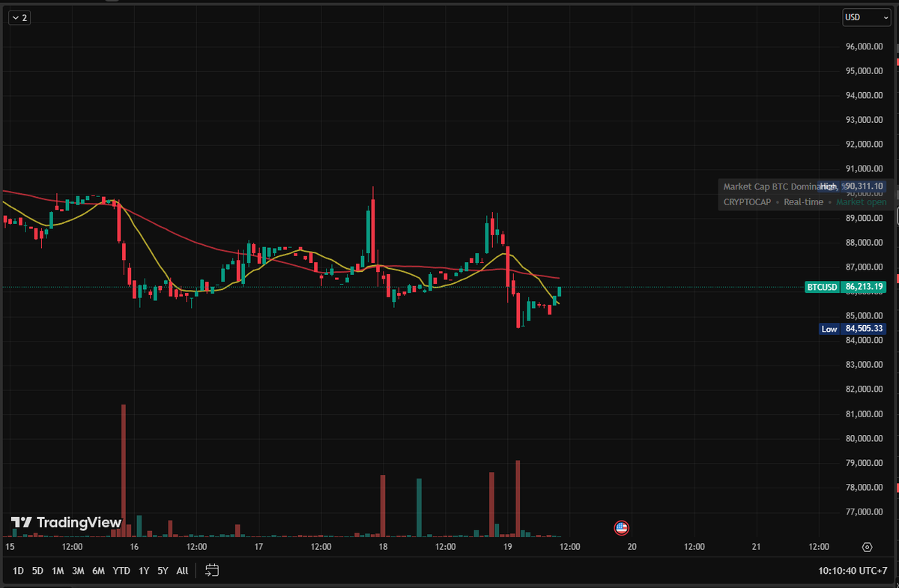
Task: Click the TradingView logo
Action: point(66,522)
